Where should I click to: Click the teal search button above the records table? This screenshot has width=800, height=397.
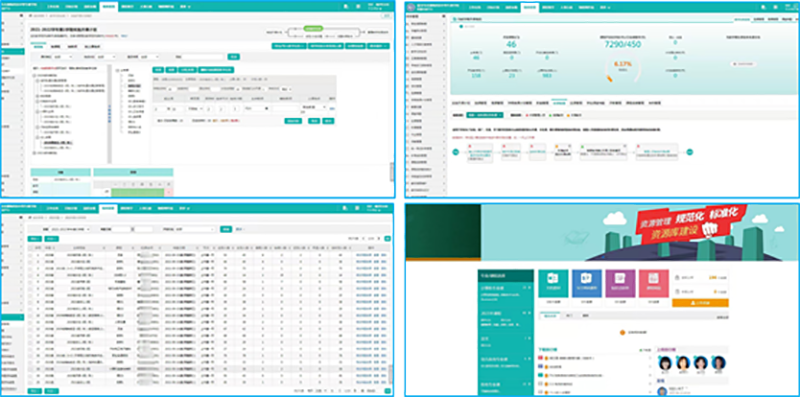(226, 229)
